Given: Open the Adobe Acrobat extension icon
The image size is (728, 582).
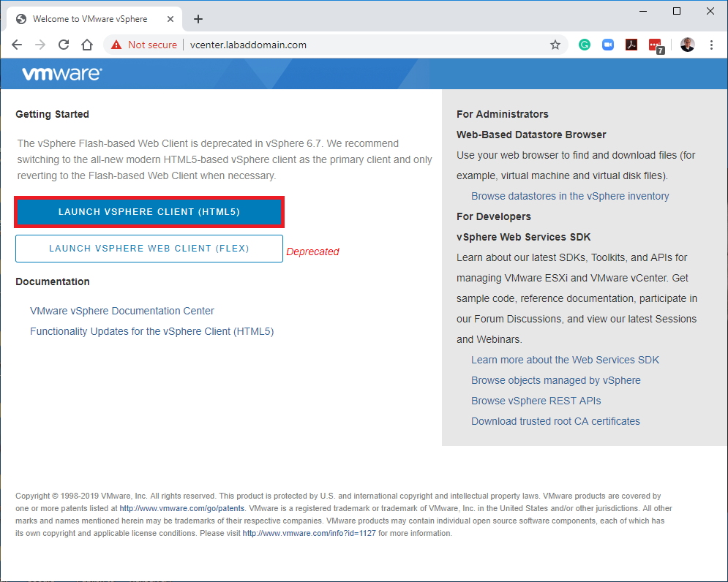Looking at the screenshot, I should (x=631, y=45).
